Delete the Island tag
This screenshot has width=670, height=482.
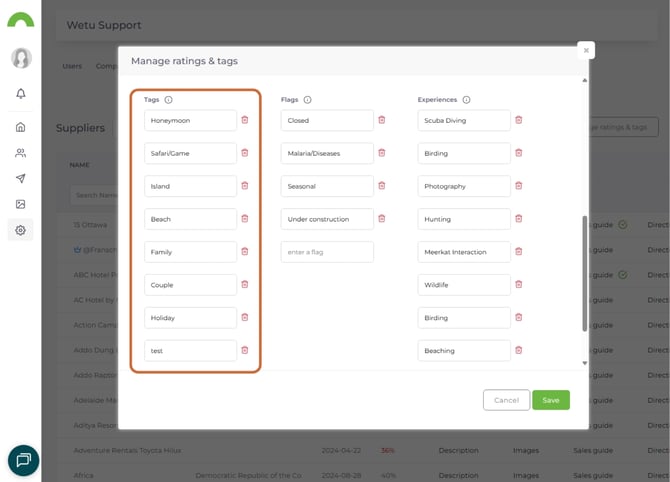245,186
